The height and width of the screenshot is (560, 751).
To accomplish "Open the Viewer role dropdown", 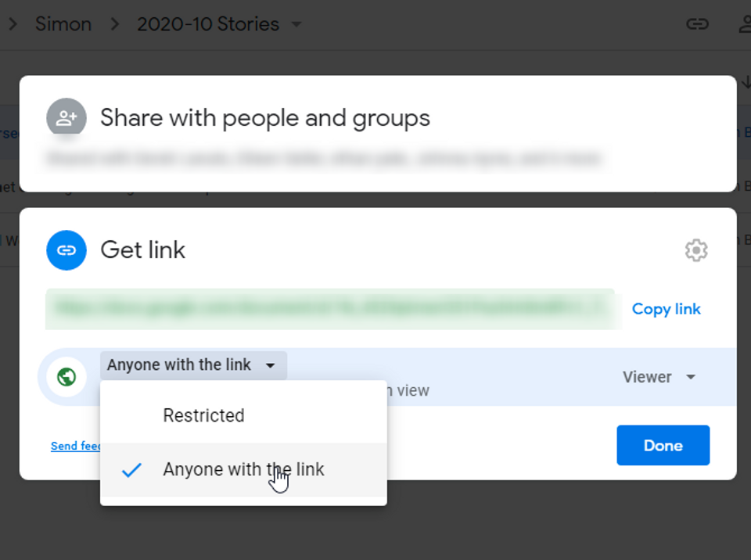I will click(659, 377).
